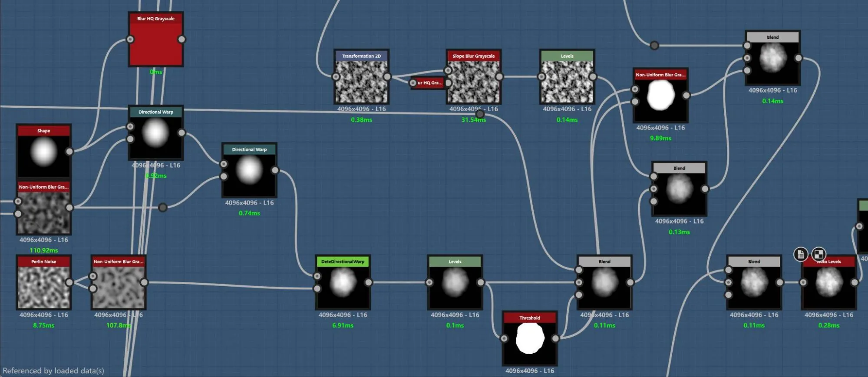The image size is (868, 377).
Task: Click the link dot left of top Blend node
Action: click(x=654, y=46)
